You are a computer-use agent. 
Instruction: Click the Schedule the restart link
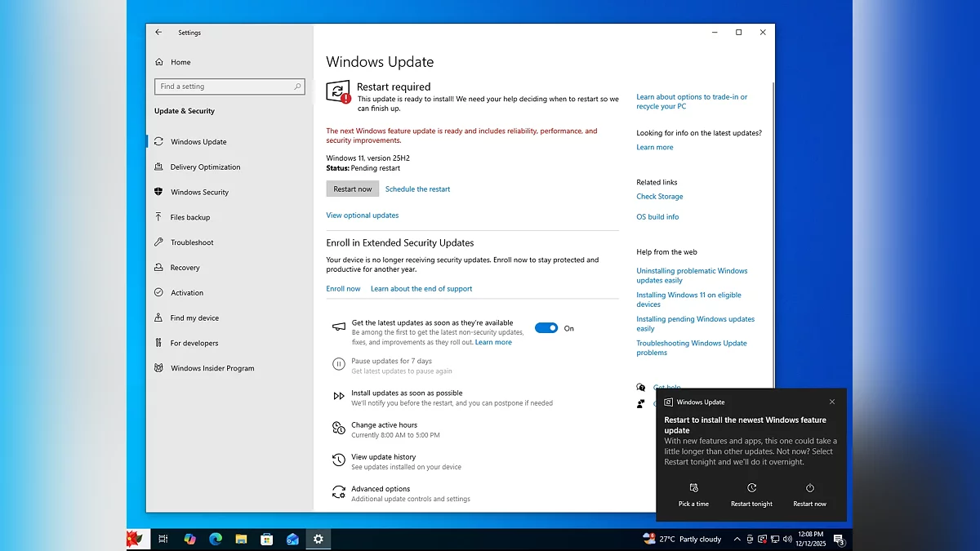417,189
